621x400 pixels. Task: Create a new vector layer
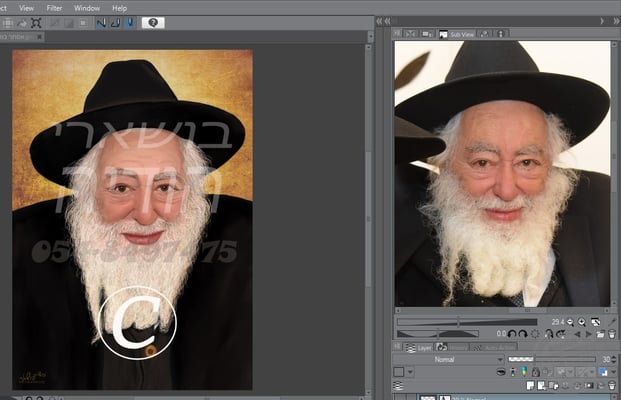pyautogui.click(x=541, y=386)
